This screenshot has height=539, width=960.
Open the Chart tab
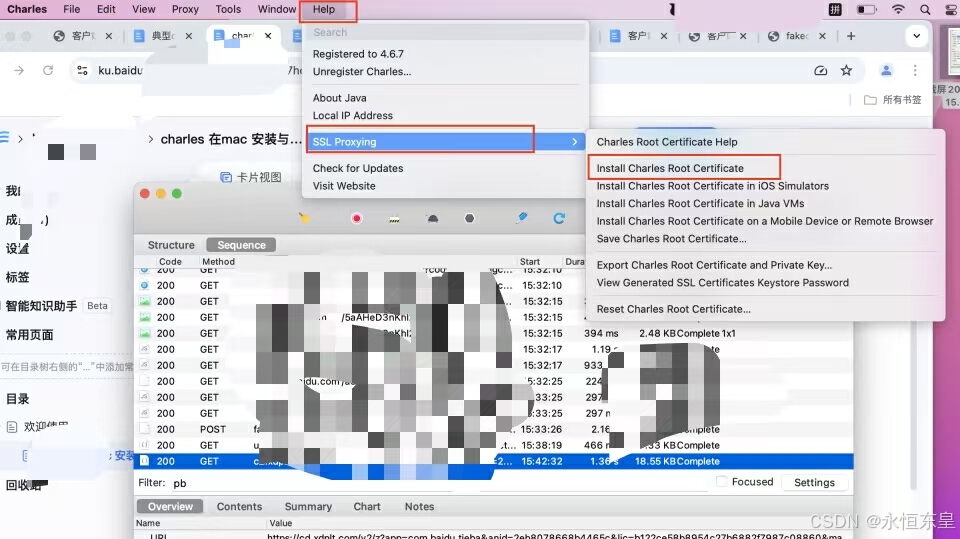pyautogui.click(x=367, y=507)
